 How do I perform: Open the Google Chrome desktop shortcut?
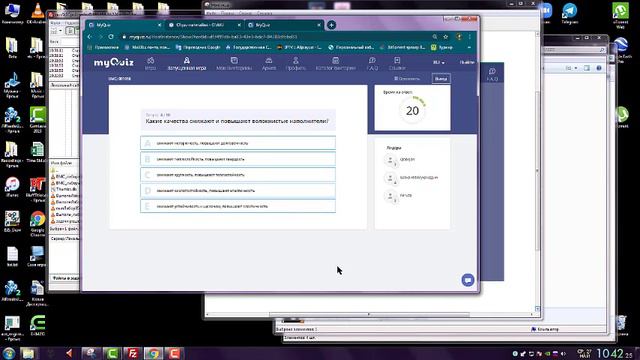tap(37, 224)
